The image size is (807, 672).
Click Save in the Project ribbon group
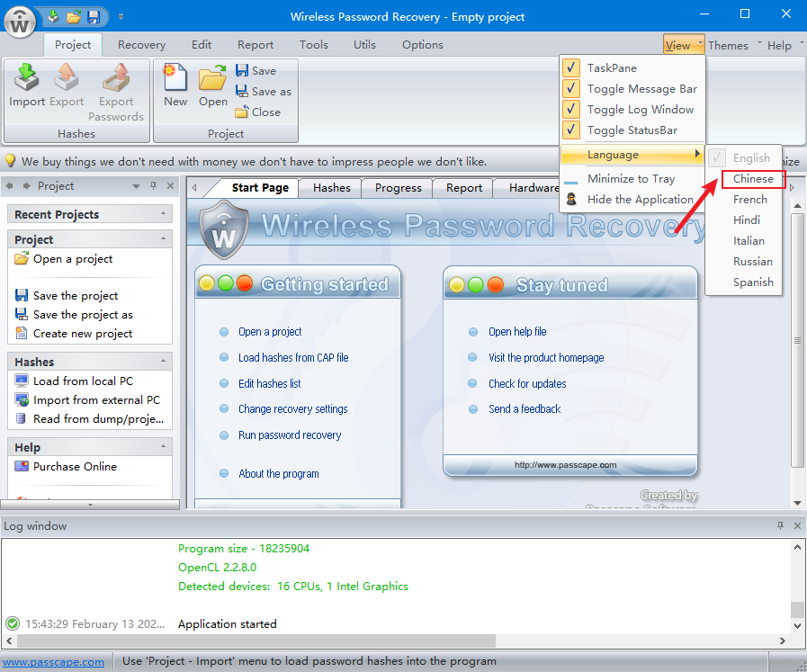256,70
